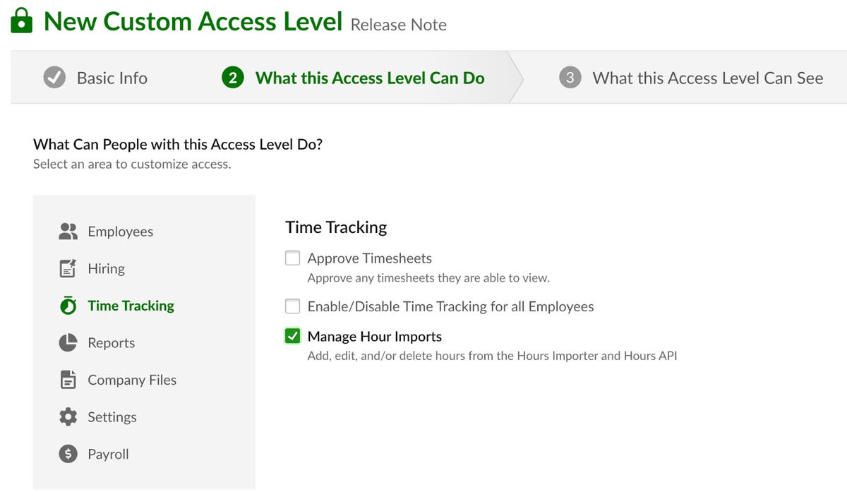The width and height of the screenshot is (847, 504).
Task: Enable the Approve Timesheets checkbox
Action: (x=292, y=258)
